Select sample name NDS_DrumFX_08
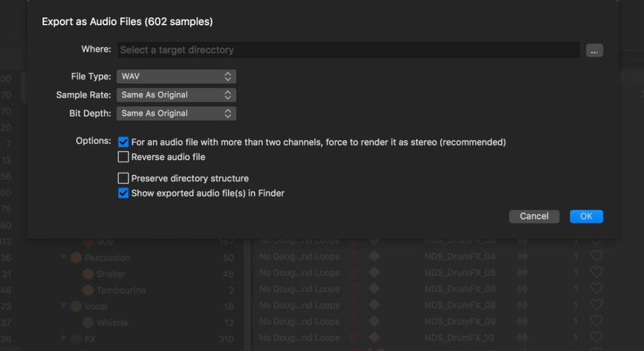 click(x=460, y=305)
